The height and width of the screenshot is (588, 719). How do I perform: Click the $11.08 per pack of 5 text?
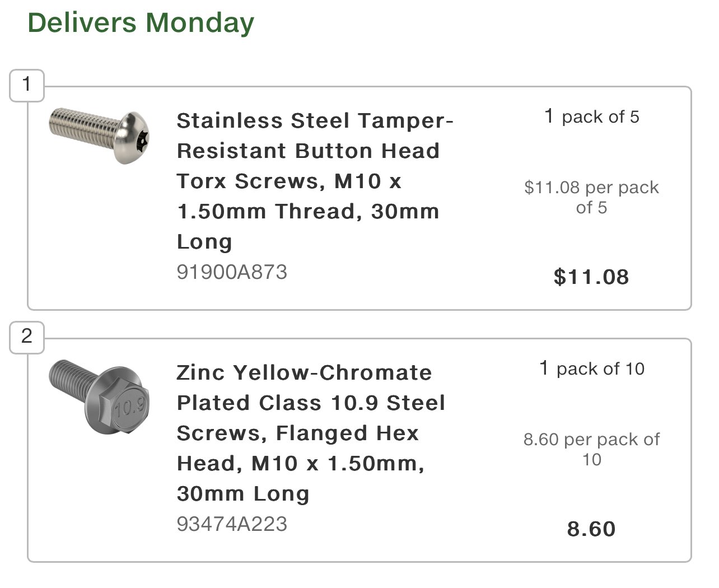(591, 197)
